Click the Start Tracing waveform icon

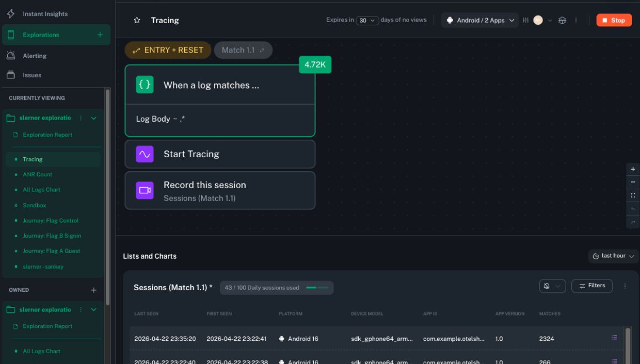145,154
